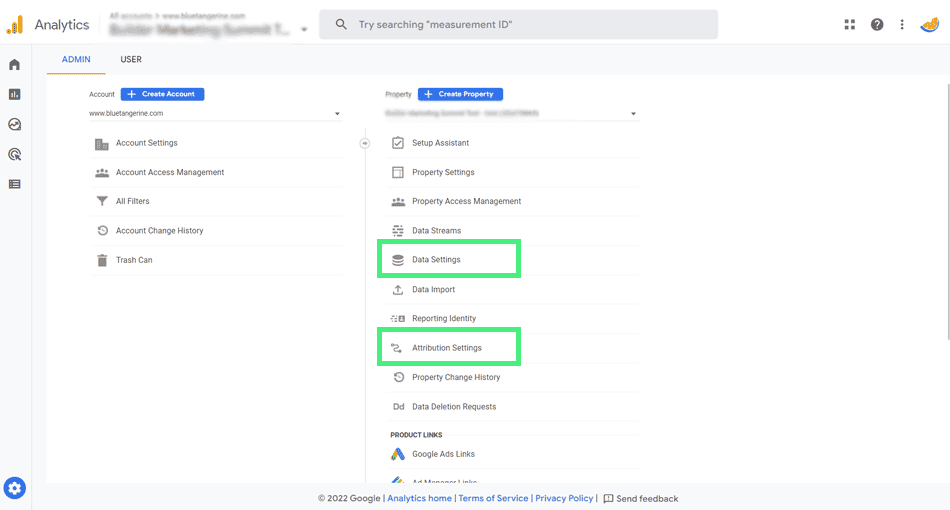Image resolution: width=950 pixels, height=510 pixels.
Task: Click the search magnifier icon
Action: 341,25
